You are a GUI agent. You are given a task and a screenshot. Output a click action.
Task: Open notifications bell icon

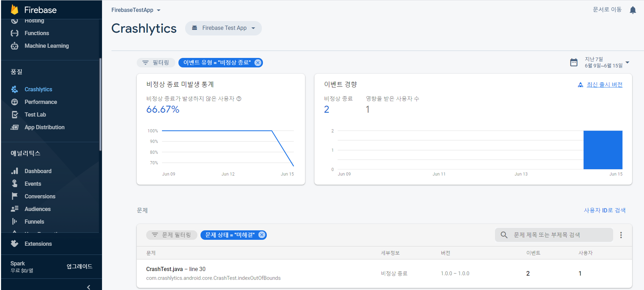click(x=633, y=10)
